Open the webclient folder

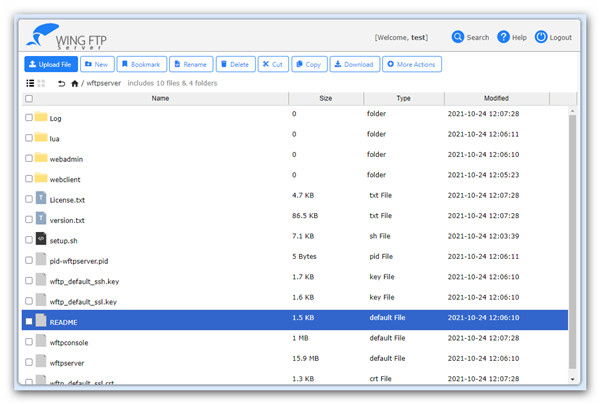click(64, 179)
